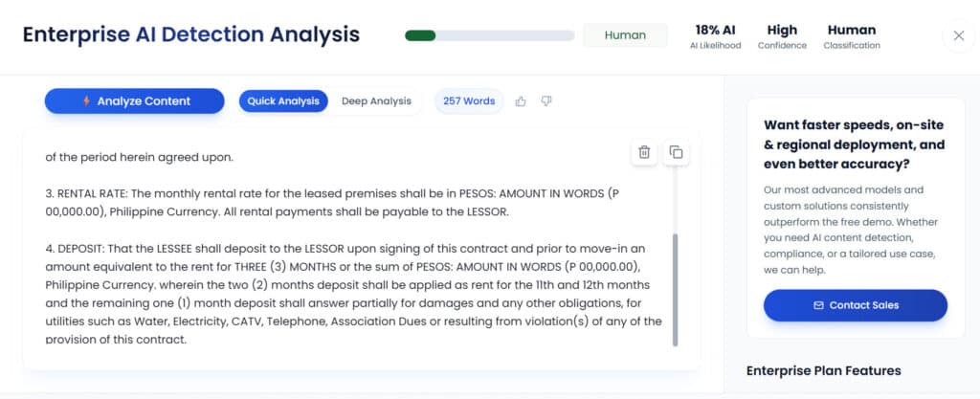This screenshot has height=399, width=980.
Task: Click the High Confidence statistic
Action: [782, 36]
